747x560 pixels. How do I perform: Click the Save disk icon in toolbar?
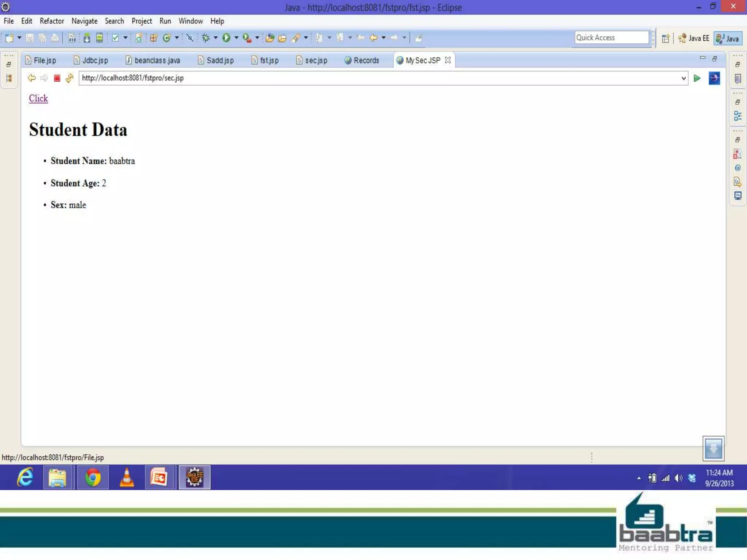[30, 38]
